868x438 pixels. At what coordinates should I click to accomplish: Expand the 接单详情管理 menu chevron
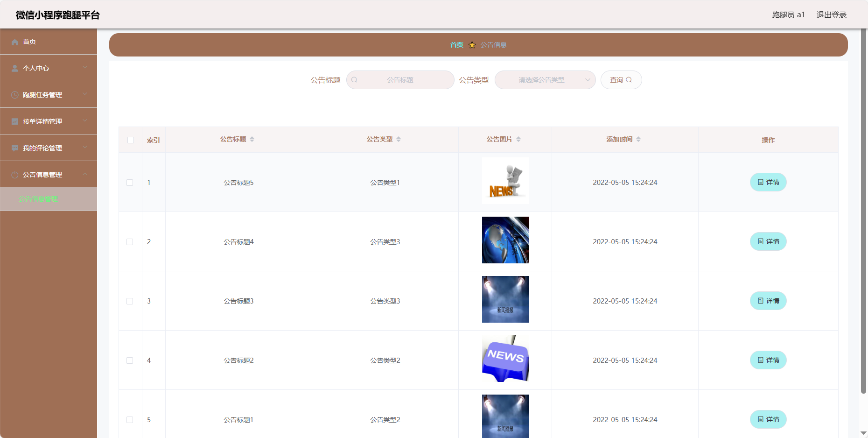point(85,121)
